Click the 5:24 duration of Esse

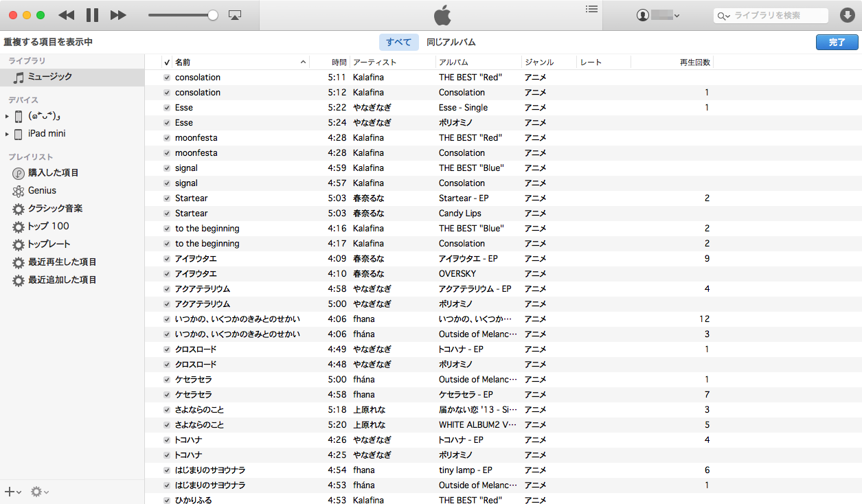[337, 123]
